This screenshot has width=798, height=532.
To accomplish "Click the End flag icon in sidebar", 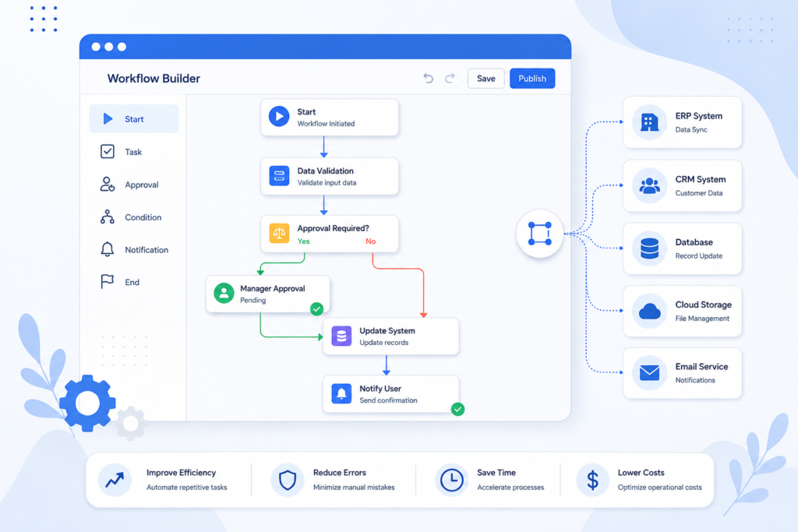I will coord(107,282).
